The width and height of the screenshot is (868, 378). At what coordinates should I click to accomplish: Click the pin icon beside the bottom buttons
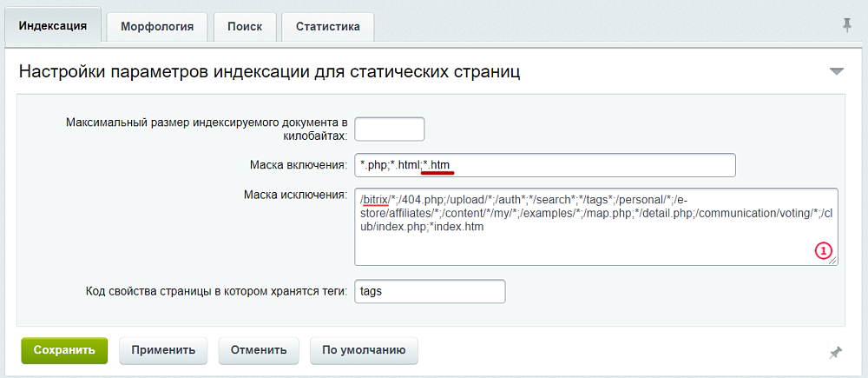835,352
